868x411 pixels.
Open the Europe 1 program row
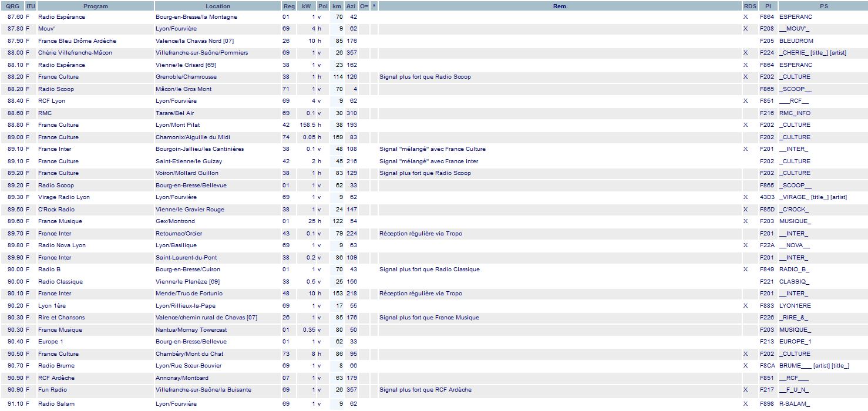pos(51,342)
